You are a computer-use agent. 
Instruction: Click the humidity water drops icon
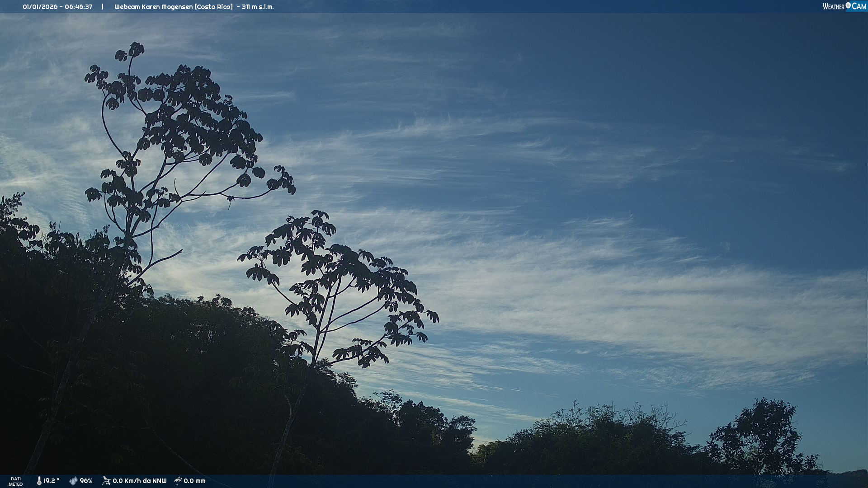pos(73,481)
